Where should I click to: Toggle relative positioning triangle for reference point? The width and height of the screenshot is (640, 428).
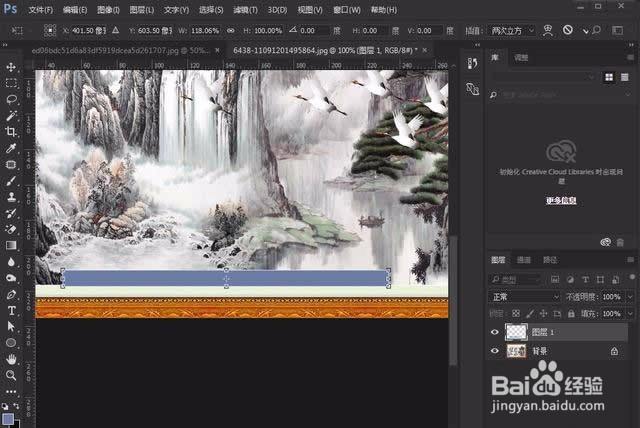click(x=116, y=30)
